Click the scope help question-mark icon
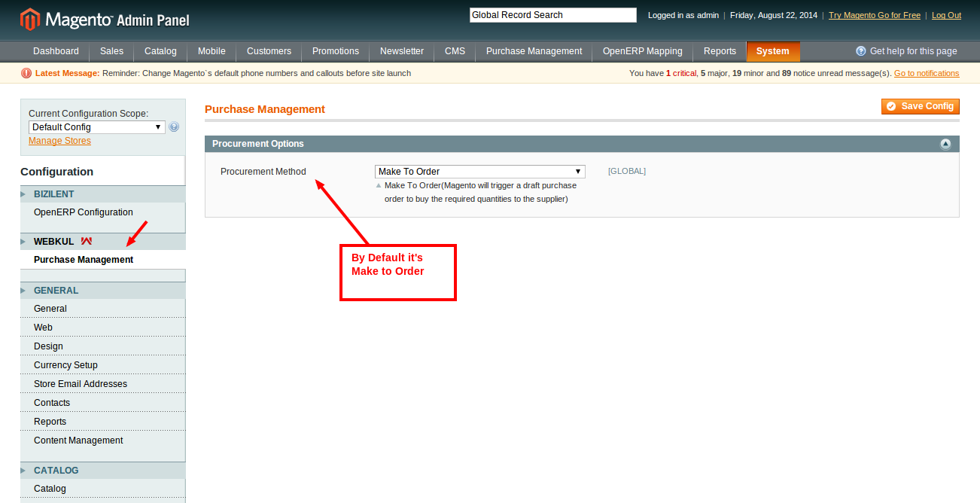980x503 pixels. point(175,127)
